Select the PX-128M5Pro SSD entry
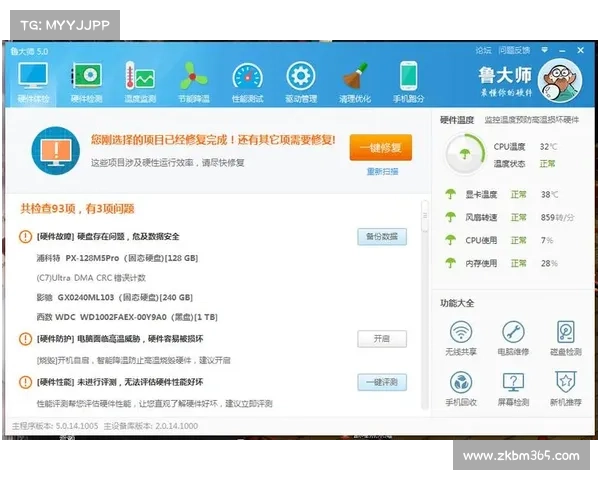This screenshot has height=480, width=600. coord(117,258)
